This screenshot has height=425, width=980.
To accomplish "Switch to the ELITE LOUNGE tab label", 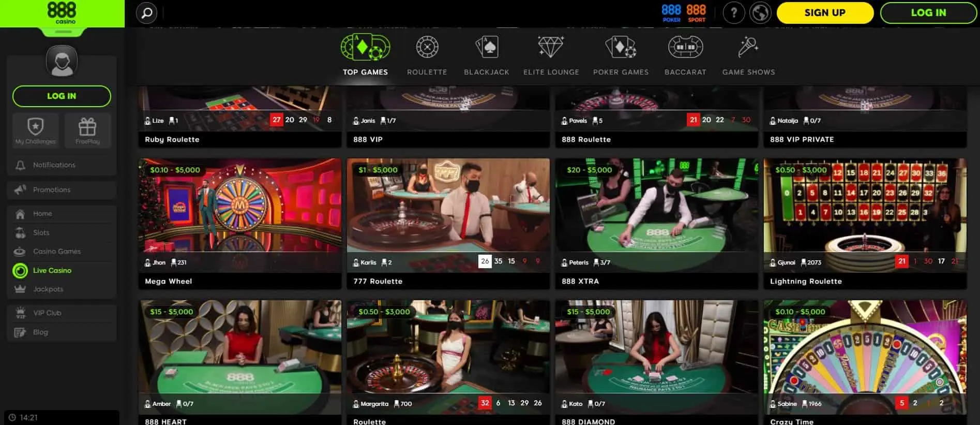I will [x=551, y=72].
